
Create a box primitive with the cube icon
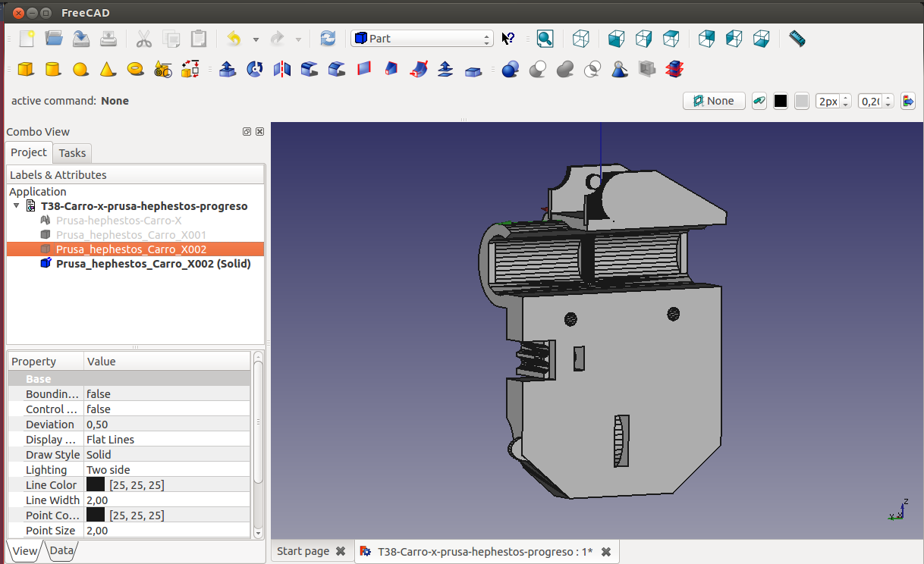click(26, 70)
